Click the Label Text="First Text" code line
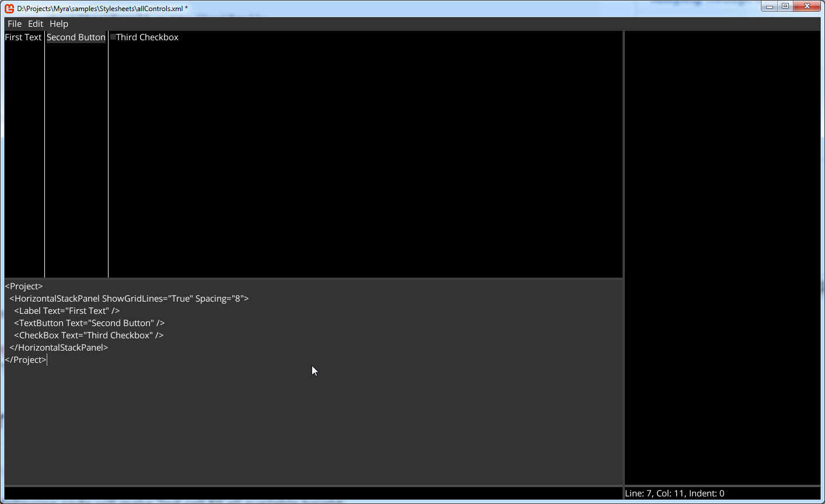Screen dimensions: 825x504 point(67,311)
